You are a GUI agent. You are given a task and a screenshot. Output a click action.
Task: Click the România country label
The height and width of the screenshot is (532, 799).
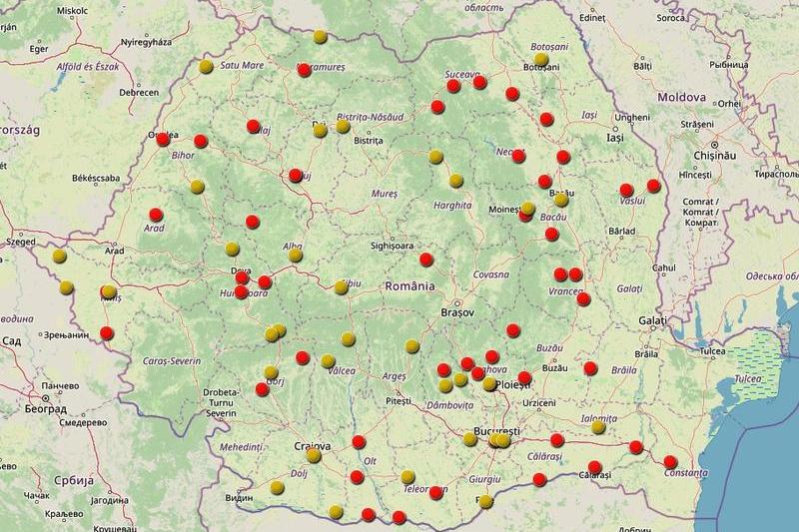[409, 285]
